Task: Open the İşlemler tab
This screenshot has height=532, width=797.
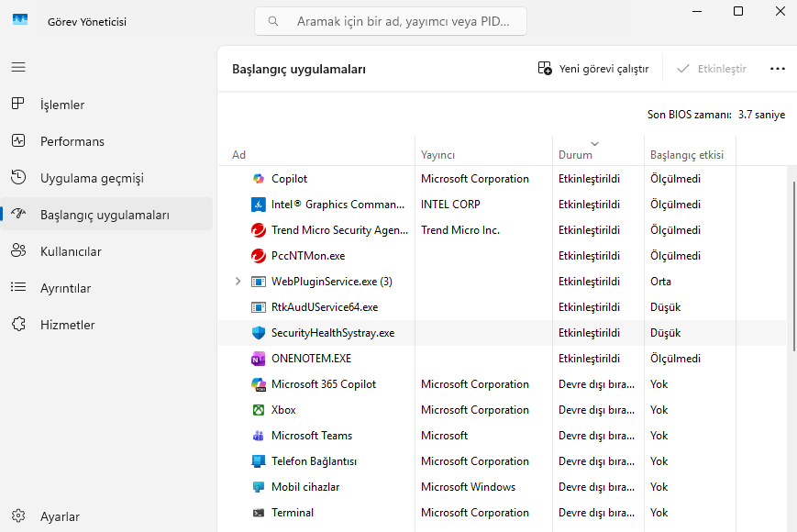Action: pos(62,105)
